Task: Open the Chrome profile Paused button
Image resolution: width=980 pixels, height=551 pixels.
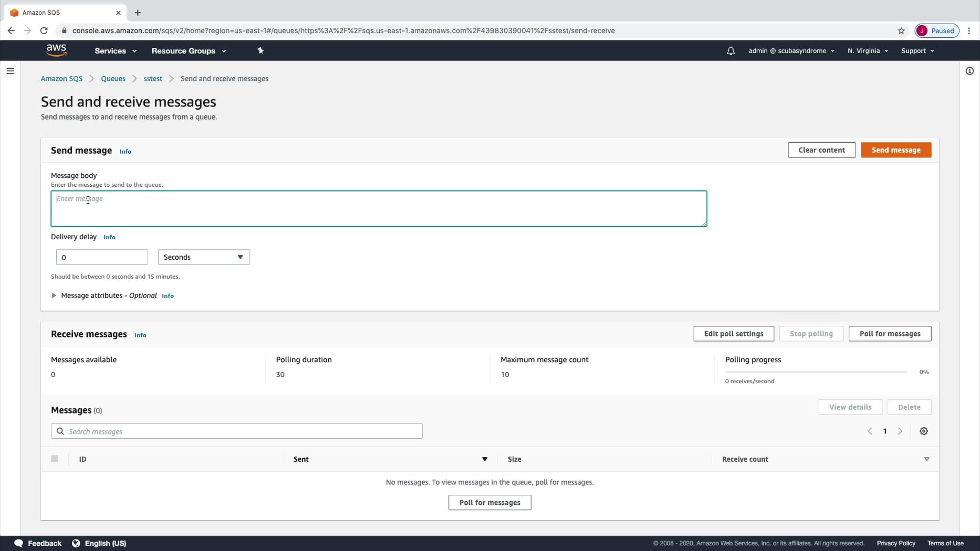Action: tap(937, 30)
